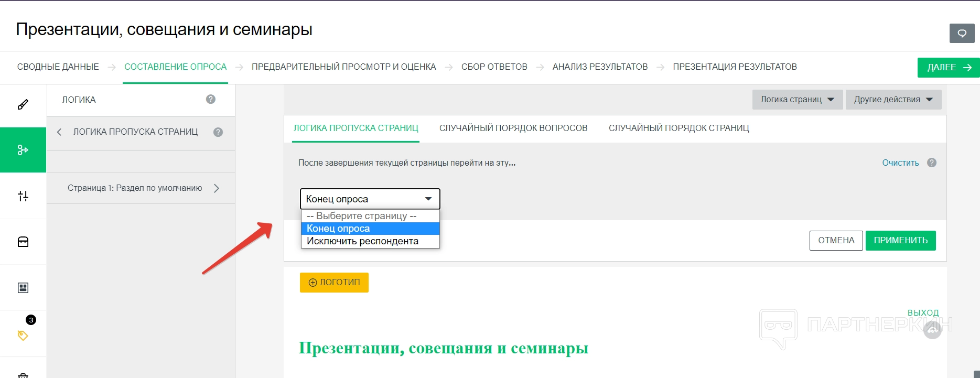Open the АНАЛИЗ РЕЗУЛЬТАТОВ step
Screen dimensions: 980x378
point(600,67)
